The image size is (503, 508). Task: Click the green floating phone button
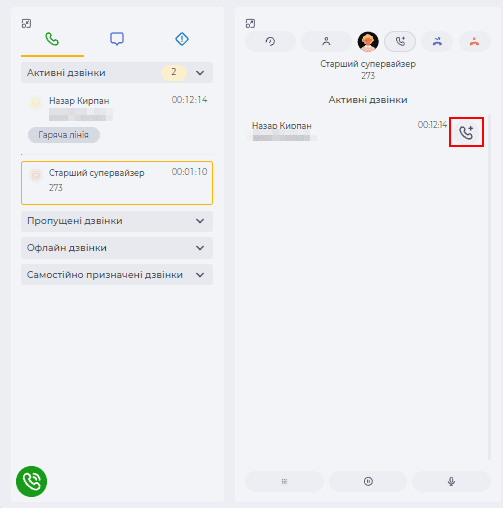[32, 481]
